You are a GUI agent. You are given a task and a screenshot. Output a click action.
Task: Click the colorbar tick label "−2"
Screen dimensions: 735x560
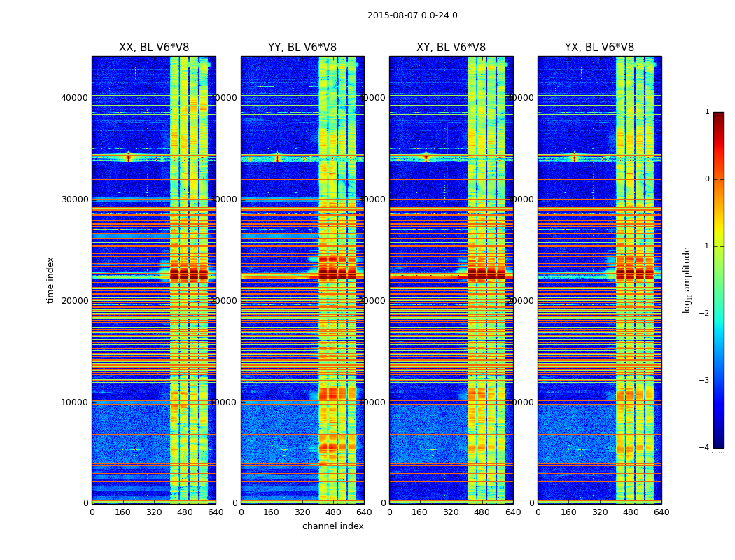(706, 314)
